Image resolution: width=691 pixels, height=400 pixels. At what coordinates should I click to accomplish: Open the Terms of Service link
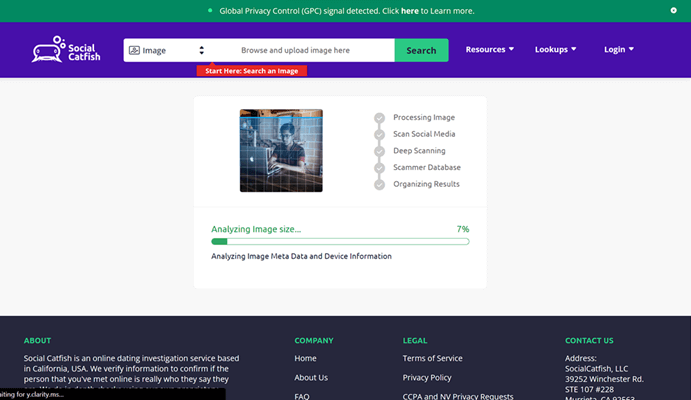click(x=432, y=358)
